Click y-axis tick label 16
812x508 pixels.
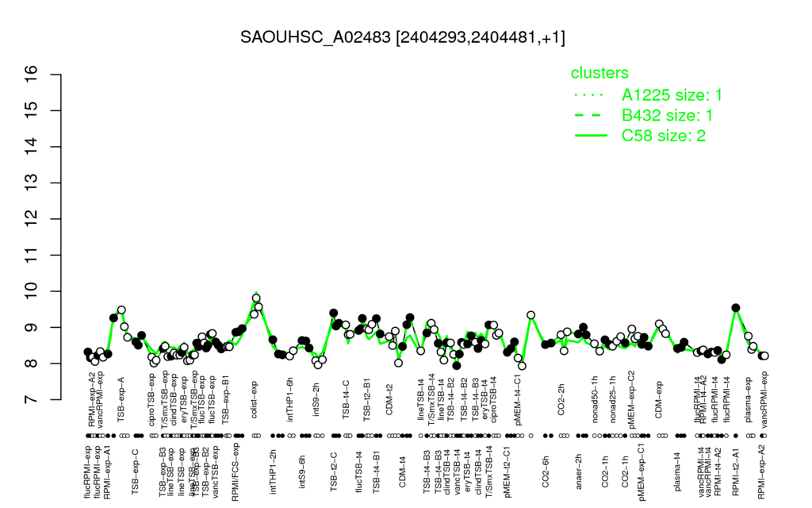(x=32, y=75)
